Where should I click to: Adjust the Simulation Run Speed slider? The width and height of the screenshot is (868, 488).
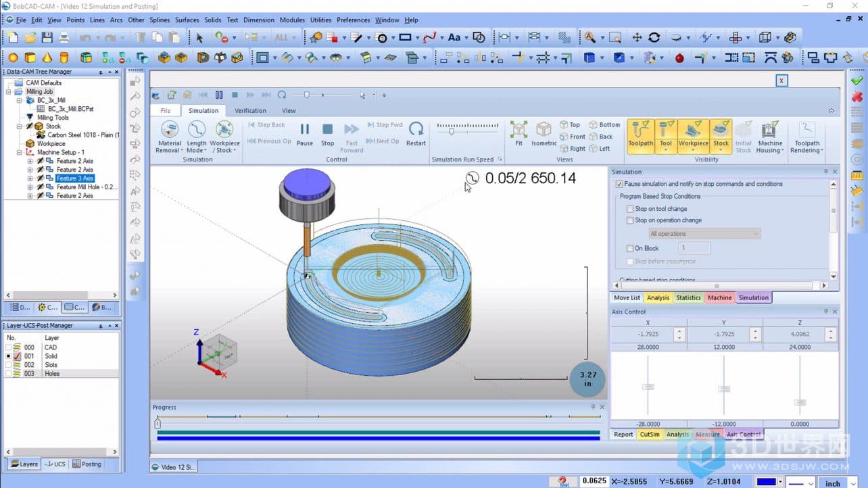[x=451, y=131]
